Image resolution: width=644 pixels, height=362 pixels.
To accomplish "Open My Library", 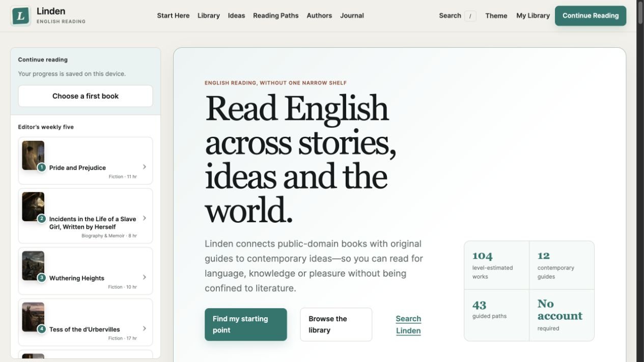I will pyautogui.click(x=533, y=16).
